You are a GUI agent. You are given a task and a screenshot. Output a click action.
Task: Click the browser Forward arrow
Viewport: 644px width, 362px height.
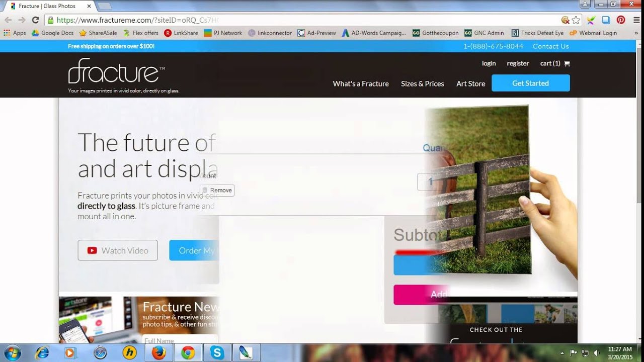22,20
